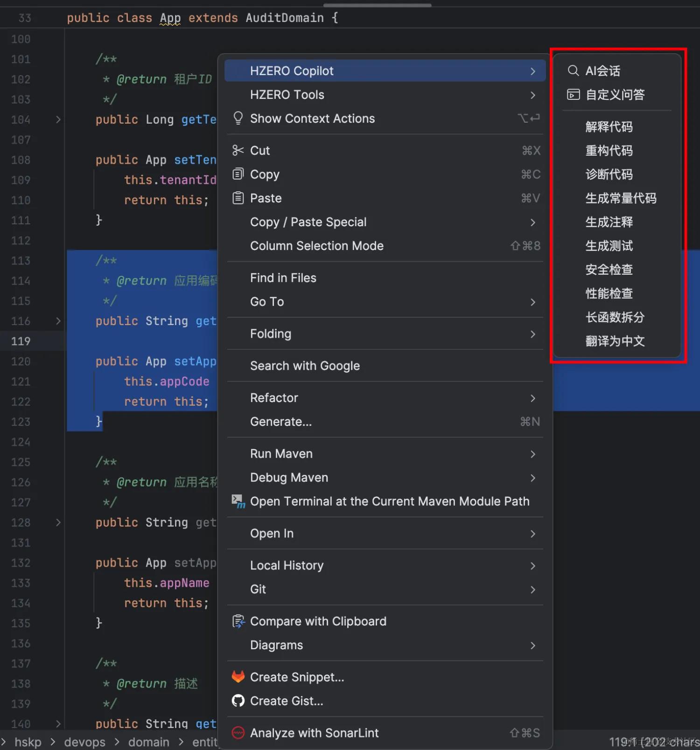This screenshot has height=750, width=700.
Task: Expand the Folding submenu arrow
Action: point(533,334)
